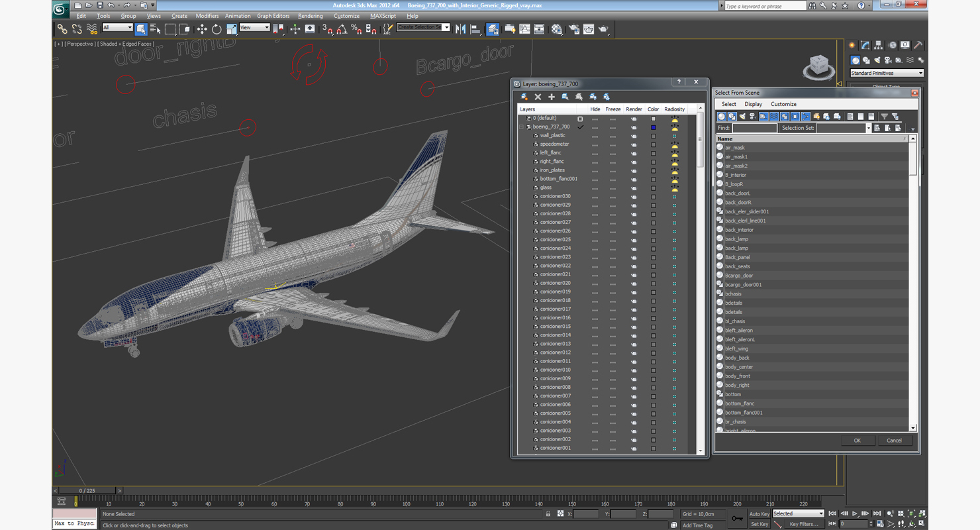This screenshot has height=530, width=980.
Task: Toggle Percent Snap in main toolbar
Action: pos(356,28)
